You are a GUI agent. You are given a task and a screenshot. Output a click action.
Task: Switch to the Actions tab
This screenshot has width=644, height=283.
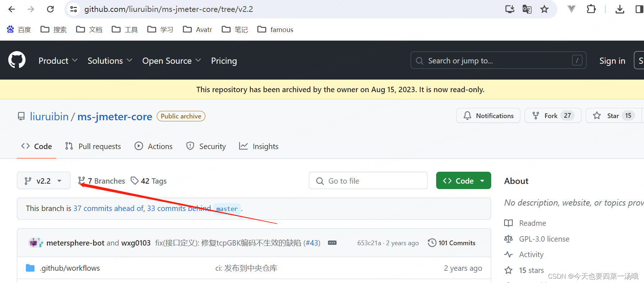coord(154,146)
